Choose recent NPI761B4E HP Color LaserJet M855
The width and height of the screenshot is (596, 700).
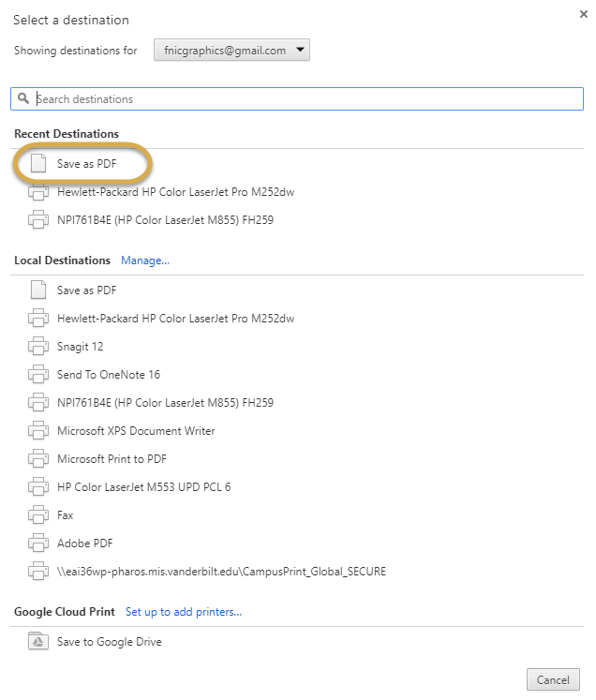[x=297, y=220]
